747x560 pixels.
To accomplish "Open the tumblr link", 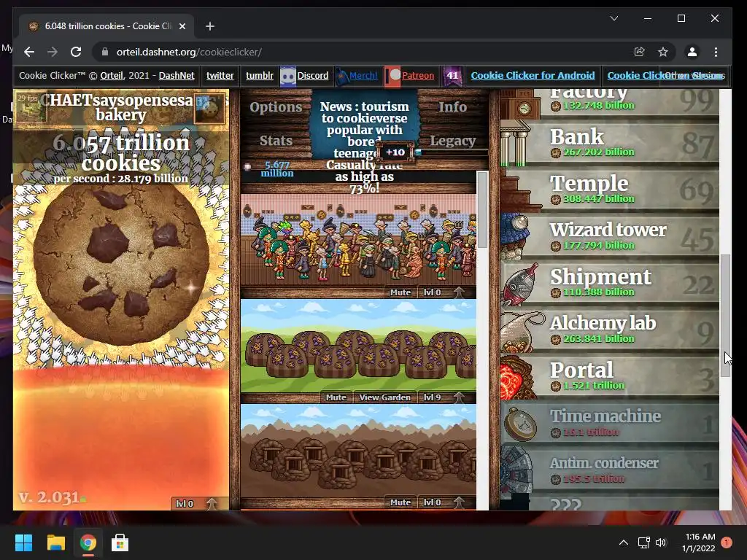I will [260, 75].
